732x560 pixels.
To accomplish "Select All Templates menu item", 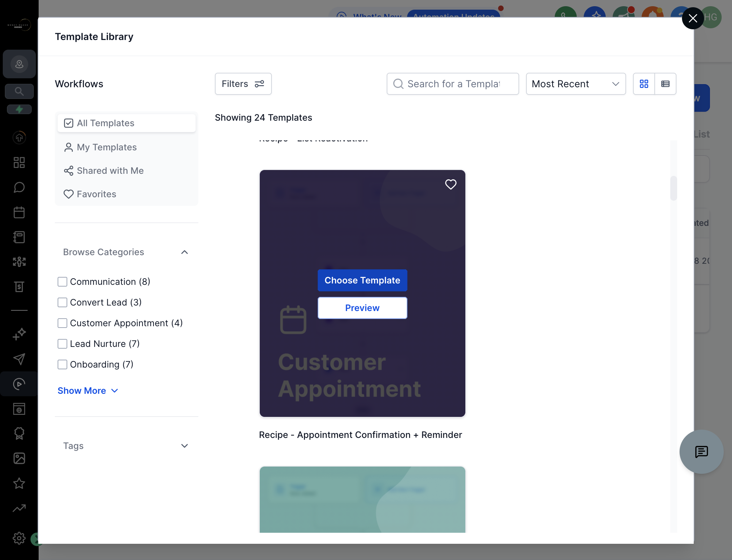I will (x=126, y=123).
